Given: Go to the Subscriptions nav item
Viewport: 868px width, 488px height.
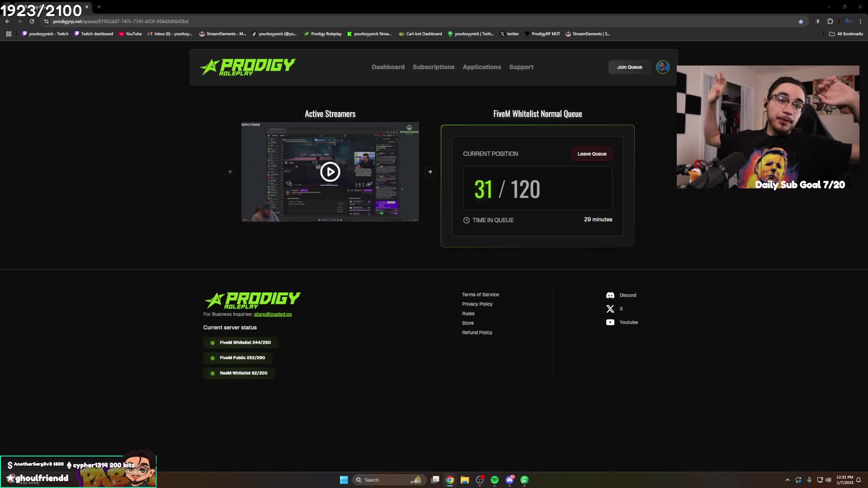Looking at the screenshot, I should point(434,67).
